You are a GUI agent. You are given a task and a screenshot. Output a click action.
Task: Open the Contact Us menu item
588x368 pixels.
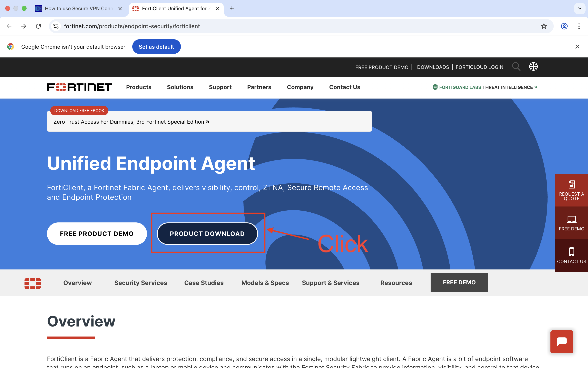345,87
